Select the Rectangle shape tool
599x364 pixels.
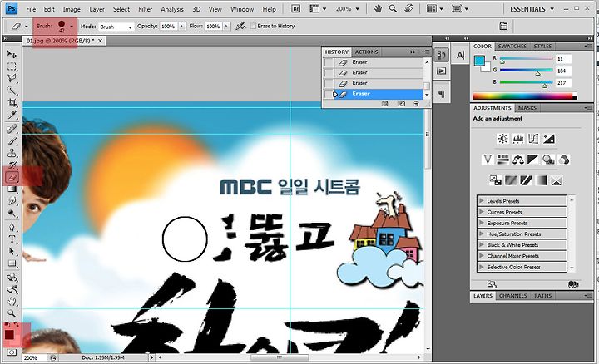[12, 263]
